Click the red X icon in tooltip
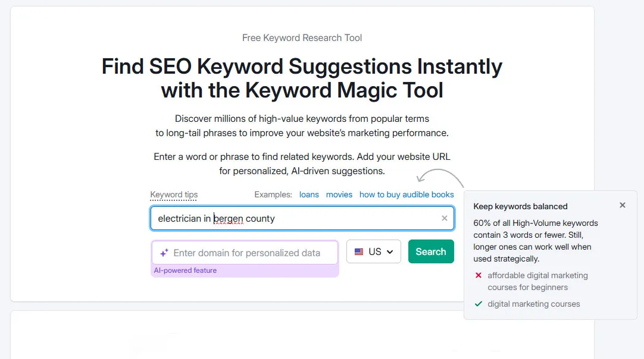The width and height of the screenshot is (644, 359). click(479, 275)
